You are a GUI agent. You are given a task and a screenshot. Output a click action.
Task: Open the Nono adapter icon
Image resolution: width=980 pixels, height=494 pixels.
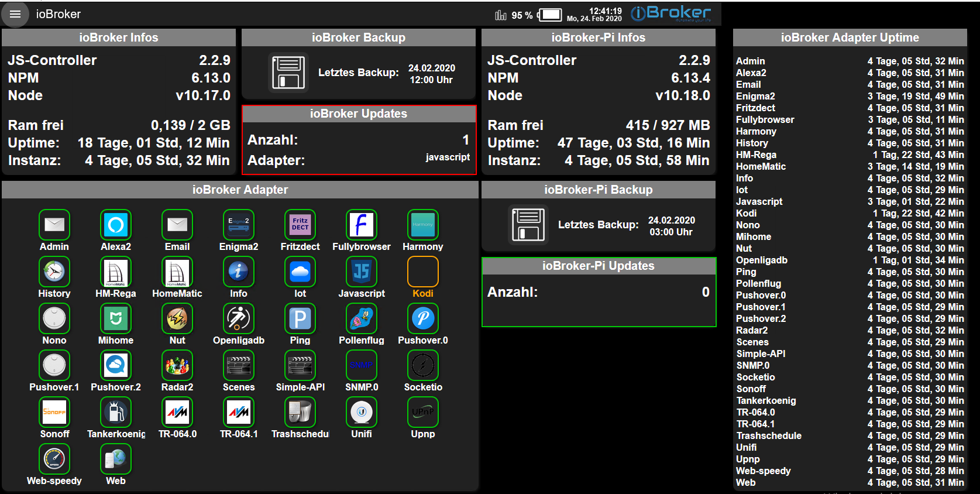coord(54,318)
